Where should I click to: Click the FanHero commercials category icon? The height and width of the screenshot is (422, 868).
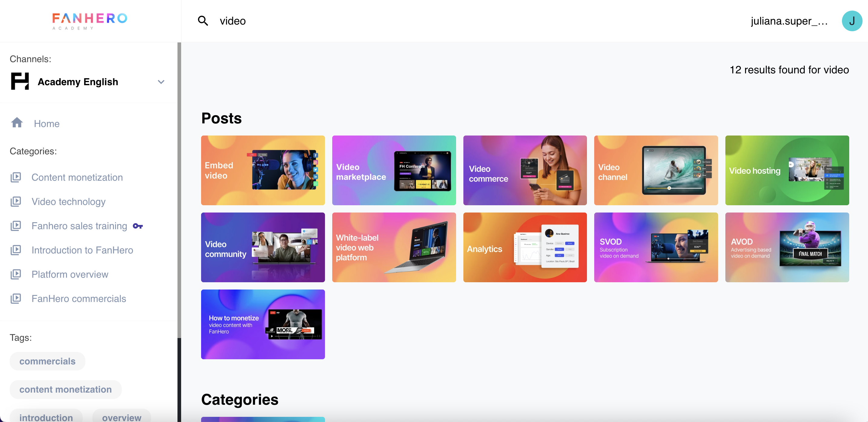(x=15, y=299)
